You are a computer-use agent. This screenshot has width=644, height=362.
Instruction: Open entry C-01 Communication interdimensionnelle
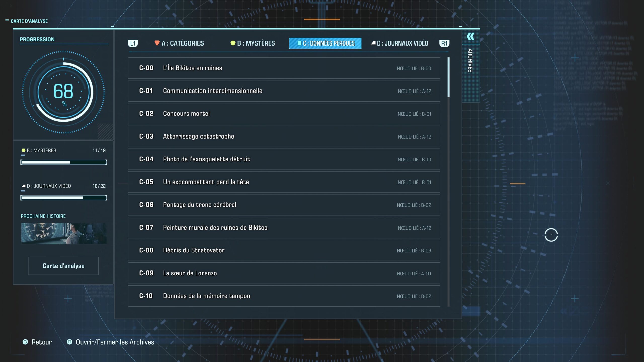coord(284,91)
